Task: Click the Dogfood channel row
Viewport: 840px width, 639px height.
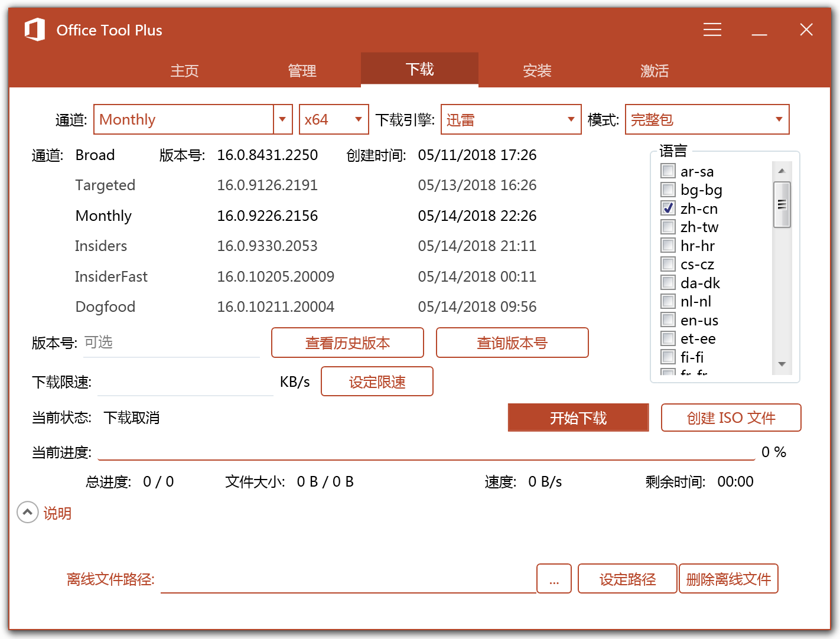Action: 105,307
